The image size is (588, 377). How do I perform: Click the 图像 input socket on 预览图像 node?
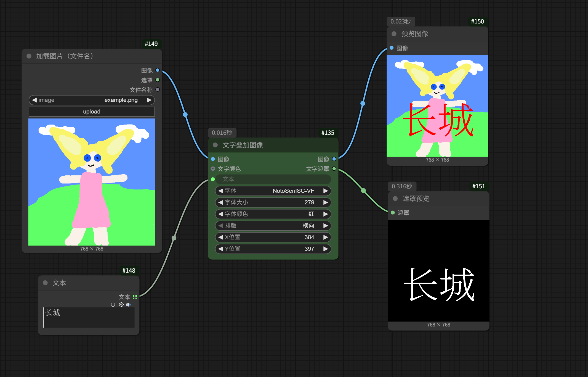click(x=392, y=48)
